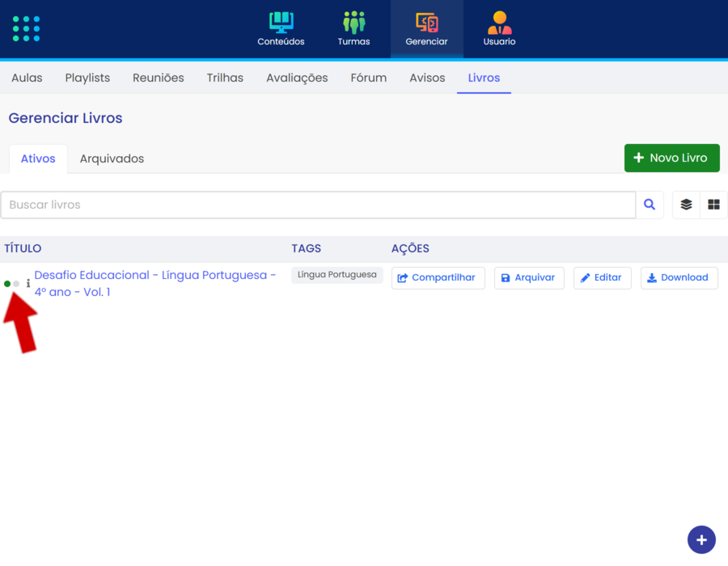Image resolution: width=728 pixels, height=566 pixels.
Task: Go to the Turmas section
Action: pos(353,29)
